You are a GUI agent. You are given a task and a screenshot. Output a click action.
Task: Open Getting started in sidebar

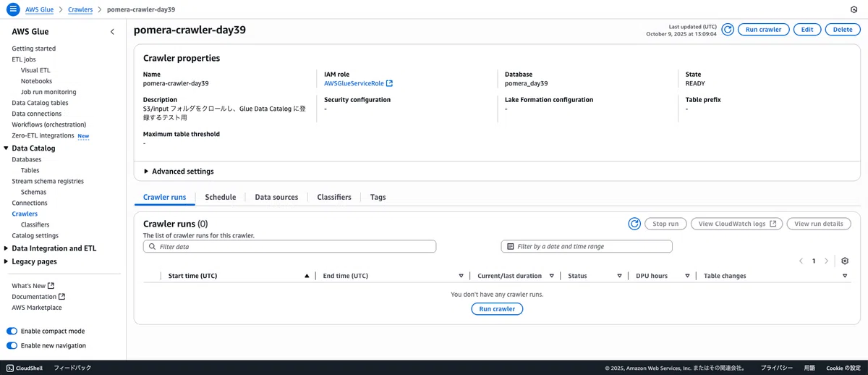[33, 49]
